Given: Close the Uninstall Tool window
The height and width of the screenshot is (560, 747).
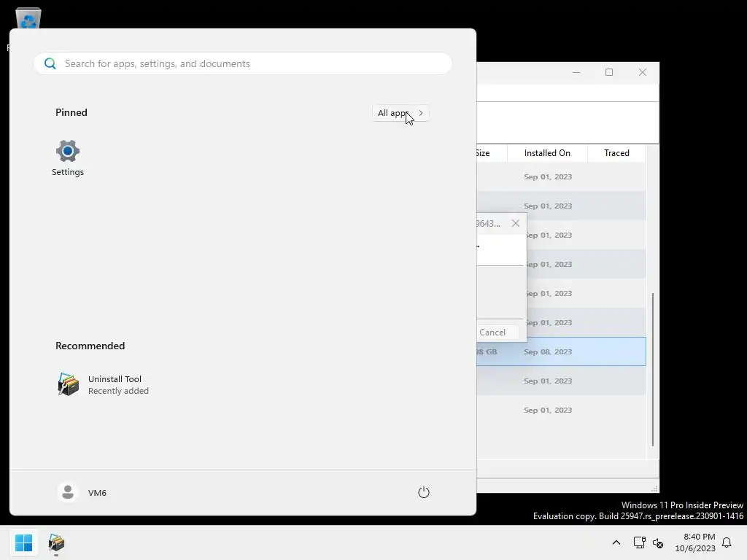Looking at the screenshot, I should click(x=642, y=72).
